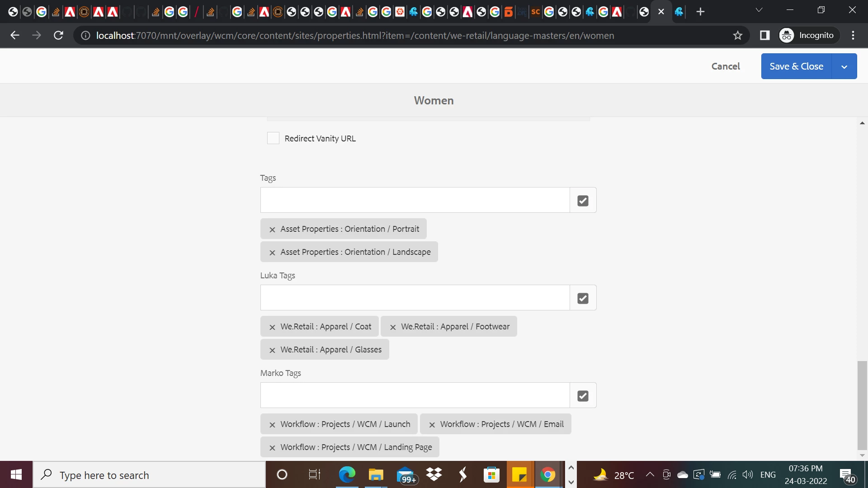Click inside the Luka Tags input field
This screenshot has height=488, width=868.
pyautogui.click(x=415, y=298)
